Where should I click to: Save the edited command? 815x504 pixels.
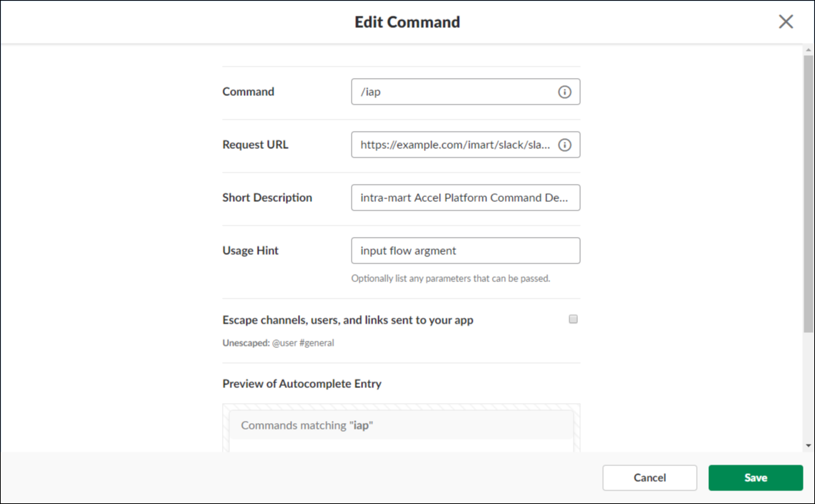pyautogui.click(x=756, y=478)
